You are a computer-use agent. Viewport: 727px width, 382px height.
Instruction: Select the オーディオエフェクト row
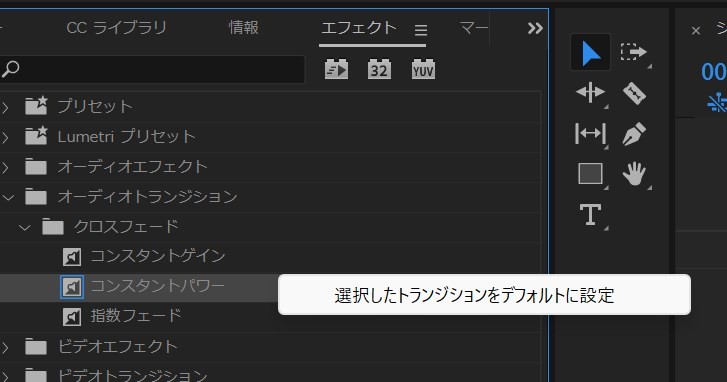(x=270, y=167)
